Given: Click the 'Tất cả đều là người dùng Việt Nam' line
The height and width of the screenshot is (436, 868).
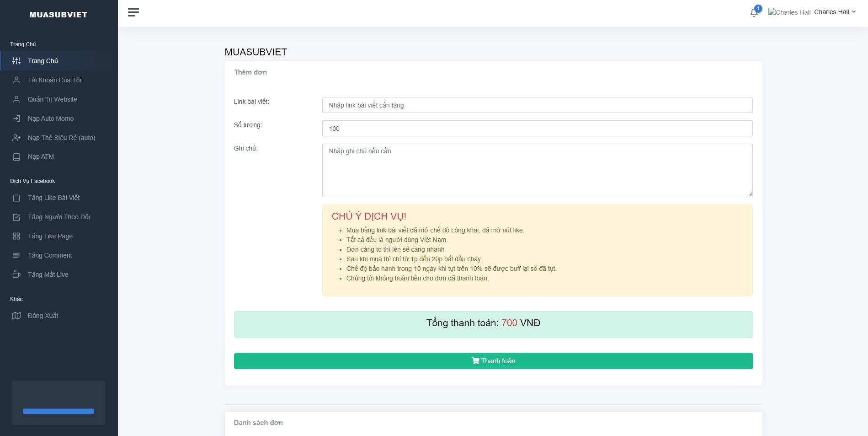Looking at the screenshot, I should pyautogui.click(x=397, y=240).
